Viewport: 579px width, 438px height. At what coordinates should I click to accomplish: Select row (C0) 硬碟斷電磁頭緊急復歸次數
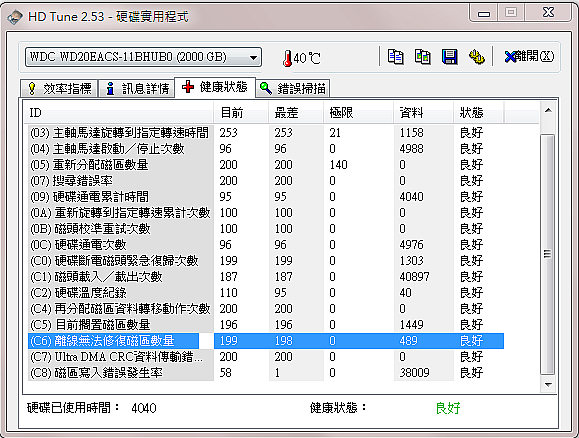point(266,261)
